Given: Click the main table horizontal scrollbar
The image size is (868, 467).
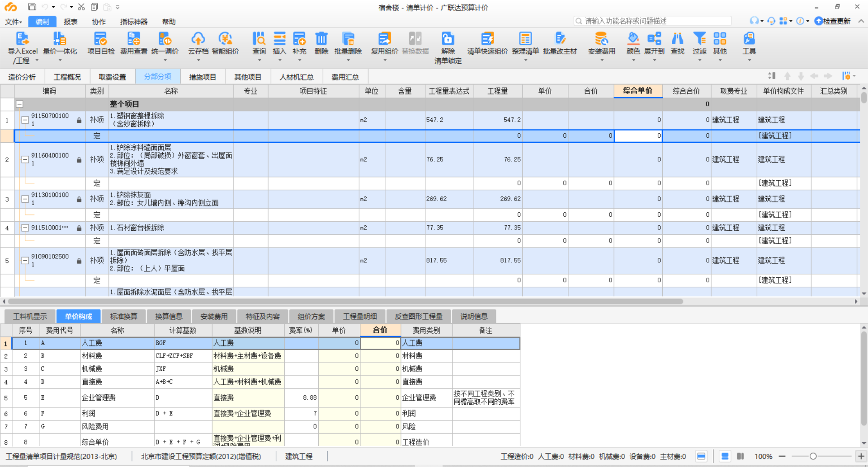Looking at the screenshot, I should (x=346, y=301).
